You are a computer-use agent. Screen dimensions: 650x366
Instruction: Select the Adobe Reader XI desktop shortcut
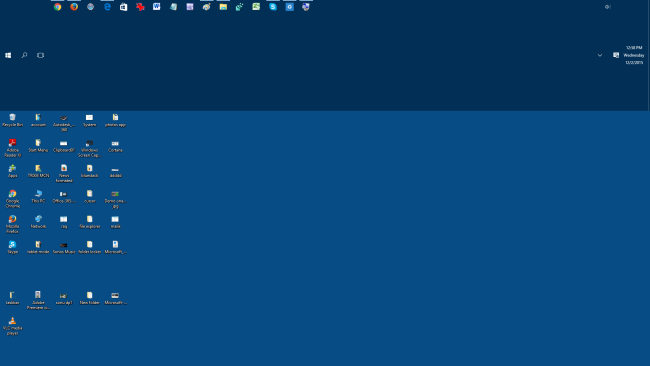pos(12,148)
